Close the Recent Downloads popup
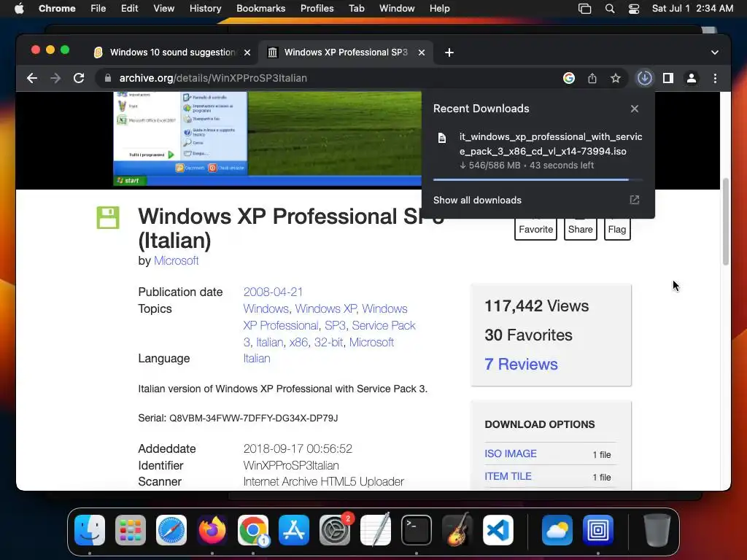This screenshot has width=747, height=560. (x=635, y=109)
